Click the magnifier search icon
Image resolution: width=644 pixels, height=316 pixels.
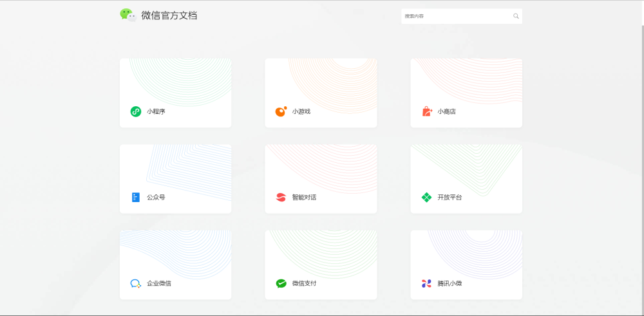point(516,16)
